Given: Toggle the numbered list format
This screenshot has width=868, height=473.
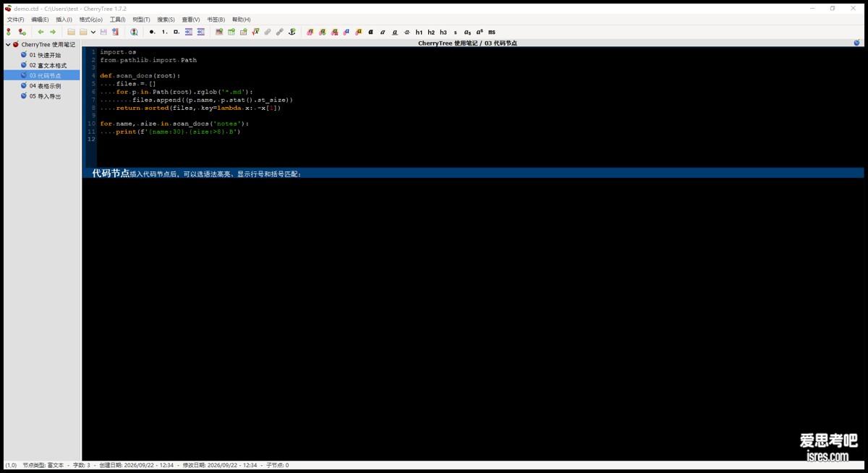Looking at the screenshot, I should tap(164, 32).
